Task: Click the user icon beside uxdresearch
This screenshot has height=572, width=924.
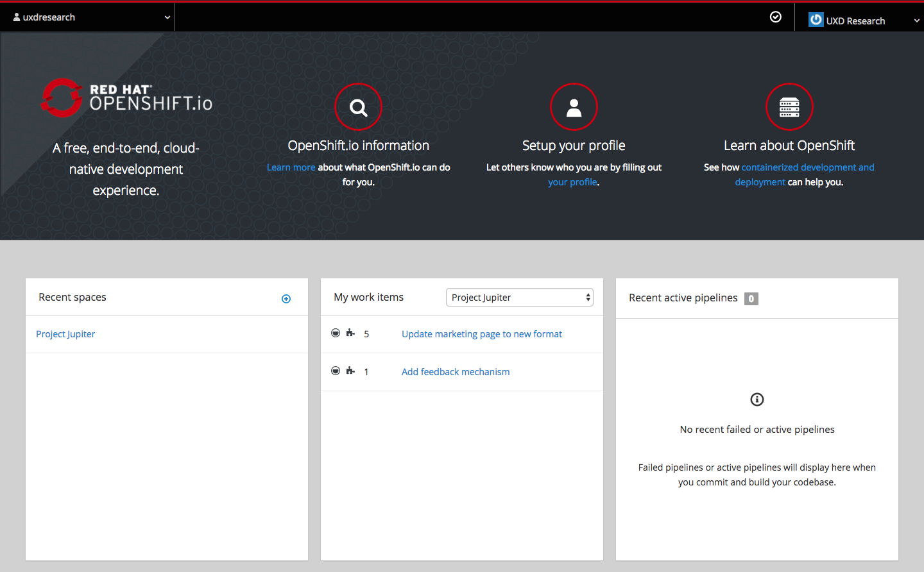Action: pyautogui.click(x=17, y=17)
